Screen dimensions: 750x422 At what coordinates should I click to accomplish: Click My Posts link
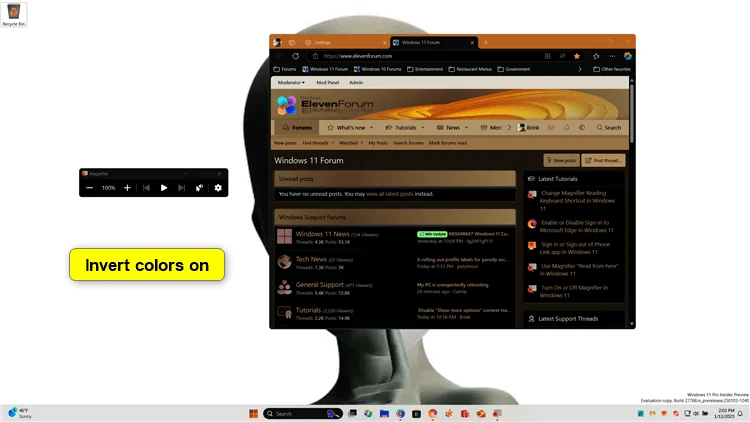(378, 143)
